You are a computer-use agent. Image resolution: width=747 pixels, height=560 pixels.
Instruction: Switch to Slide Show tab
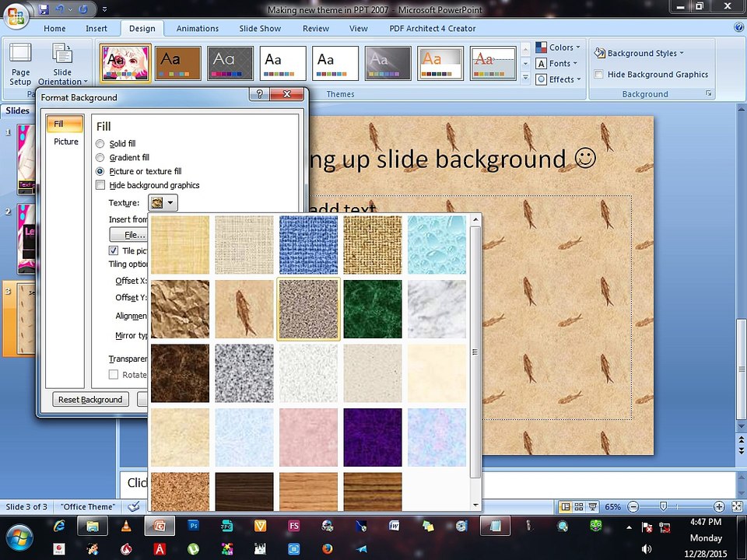[260, 29]
